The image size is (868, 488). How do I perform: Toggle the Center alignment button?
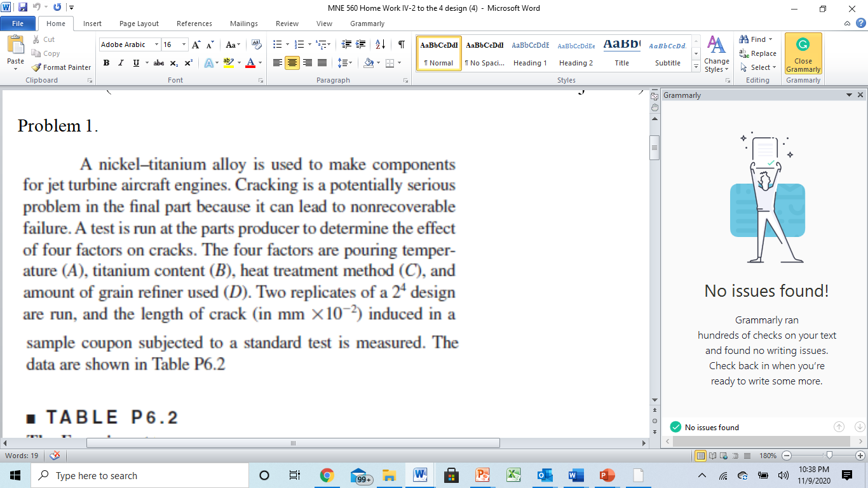(292, 63)
